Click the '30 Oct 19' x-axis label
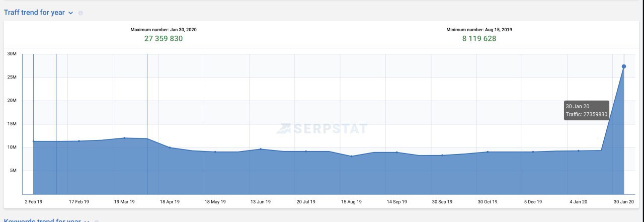The width and height of the screenshot is (644, 222). point(488,202)
